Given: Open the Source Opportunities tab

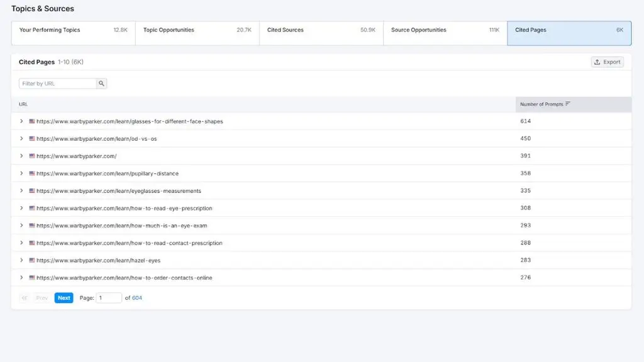Looking at the screenshot, I should click(446, 33).
